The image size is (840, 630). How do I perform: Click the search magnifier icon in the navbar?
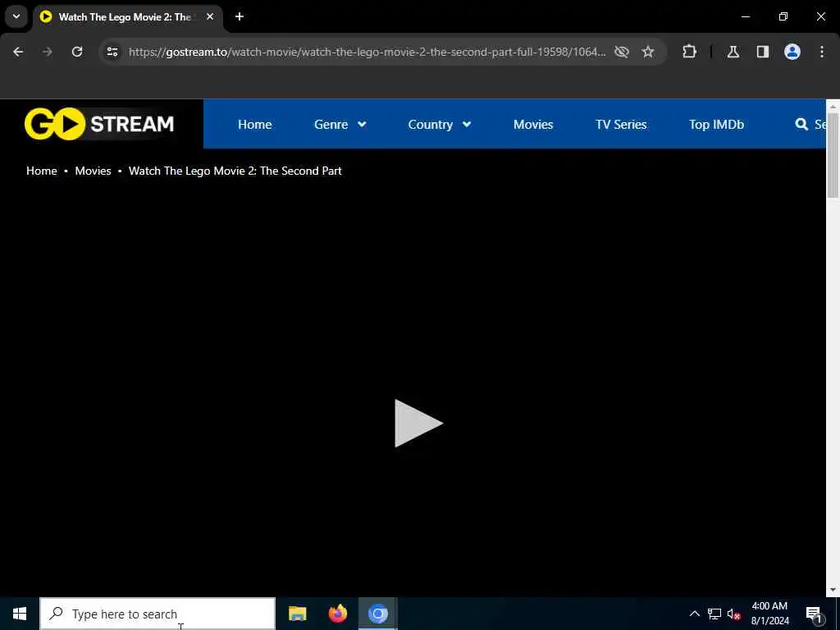[801, 125]
